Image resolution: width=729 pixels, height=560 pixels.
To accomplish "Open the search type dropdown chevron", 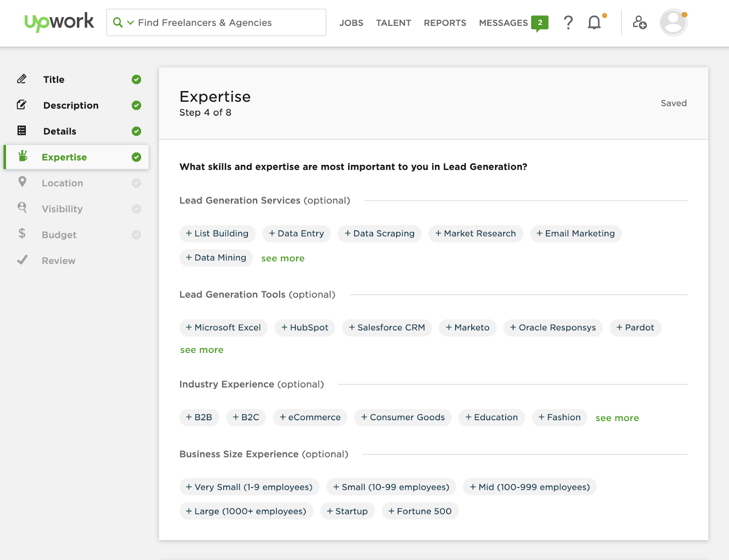I will tap(130, 22).
